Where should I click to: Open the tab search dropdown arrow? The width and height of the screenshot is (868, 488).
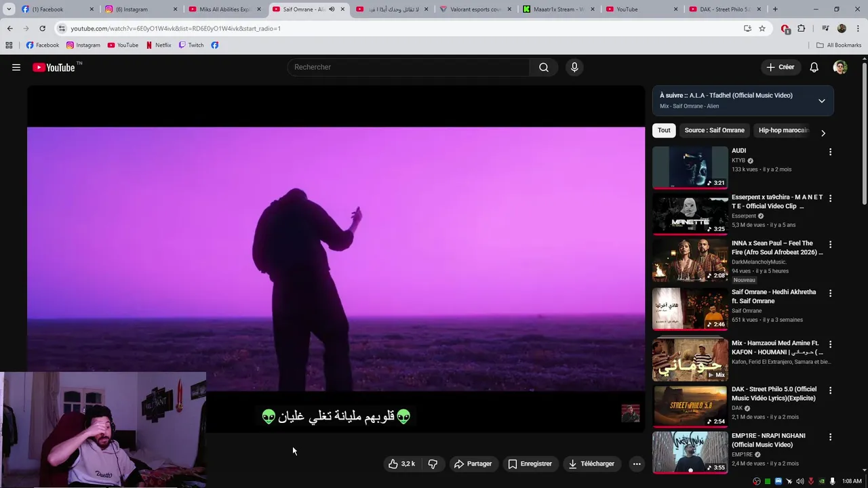[x=9, y=9]
